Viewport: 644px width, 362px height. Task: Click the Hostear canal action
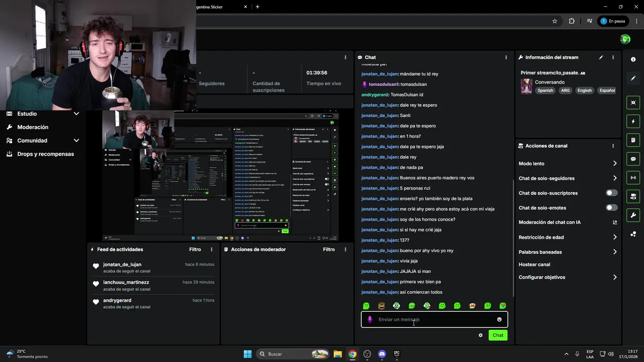pyautogui.click(x=534, y=264)
